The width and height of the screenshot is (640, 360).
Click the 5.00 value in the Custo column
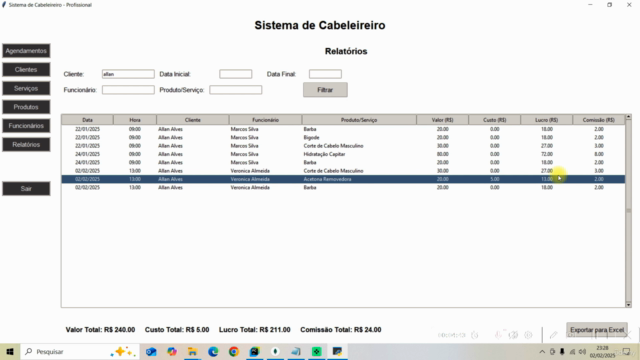pyautogui.click(x=495, y=179)
